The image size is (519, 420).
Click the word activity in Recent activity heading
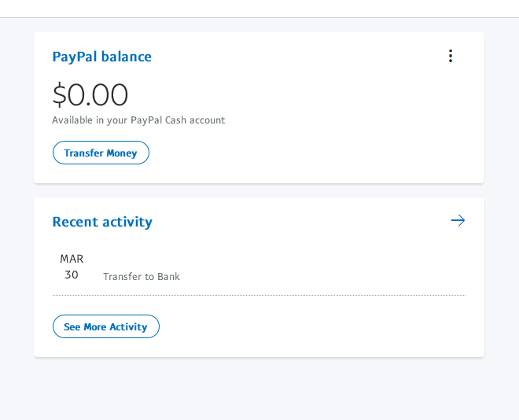tap(127, 222)
